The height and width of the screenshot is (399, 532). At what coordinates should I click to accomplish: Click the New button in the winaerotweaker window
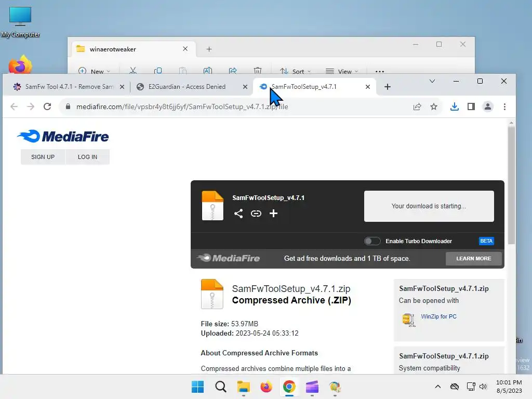[x=94, y=71]
